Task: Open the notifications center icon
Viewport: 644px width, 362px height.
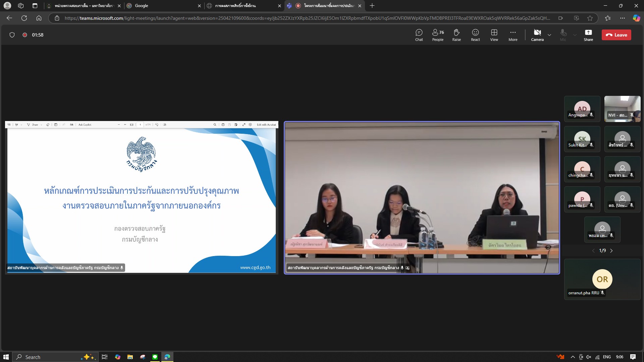Action: pyautogui.click(x=633, y=357)
